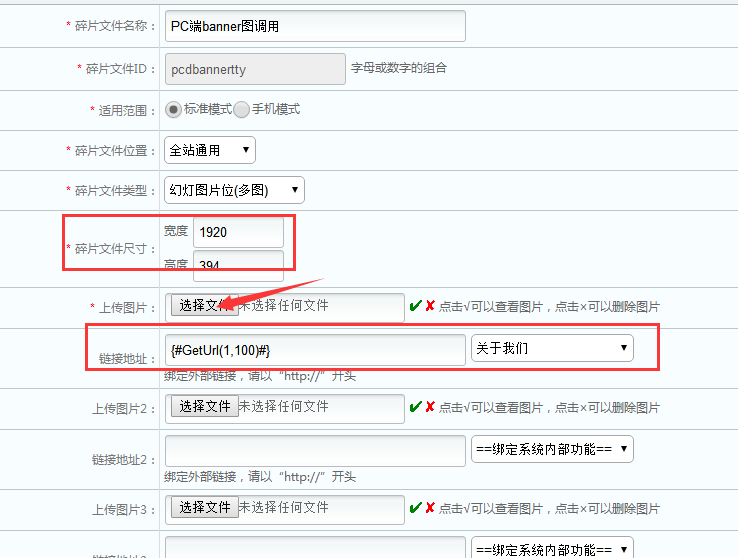Click green checkmark beside first upload image
Viewport: 738px width, 558px height.
(x=415, y=306)
